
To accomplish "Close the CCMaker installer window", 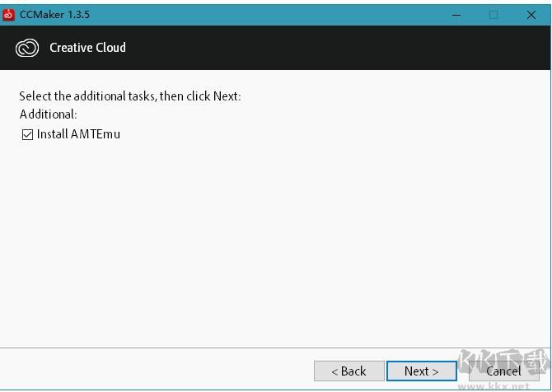I will [531, 14].
